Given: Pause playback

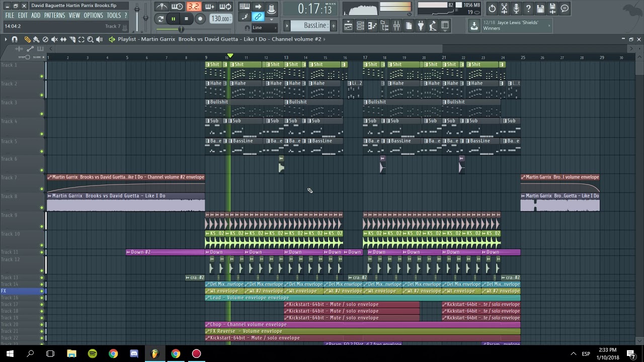Looking at the screenshot, I should tap(173, 19).
